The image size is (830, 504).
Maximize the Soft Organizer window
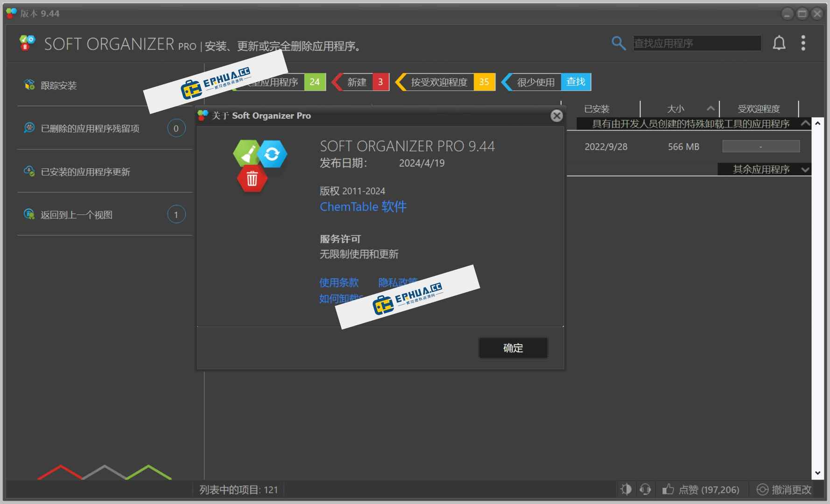click(802, 14)
